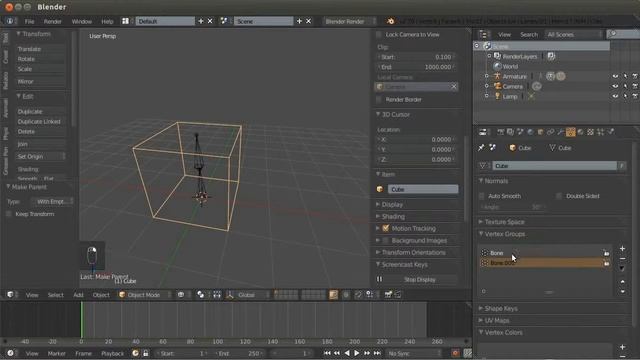Toggle the Render Border checkbox
The height and width of the screenshot is (360, 640).
point(379,100)
